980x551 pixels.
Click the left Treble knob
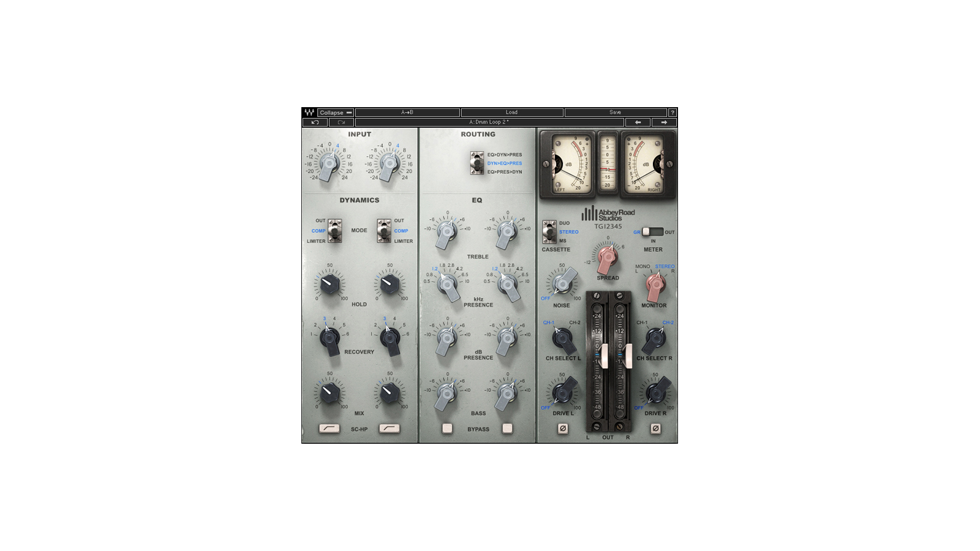tap(447, 233)
